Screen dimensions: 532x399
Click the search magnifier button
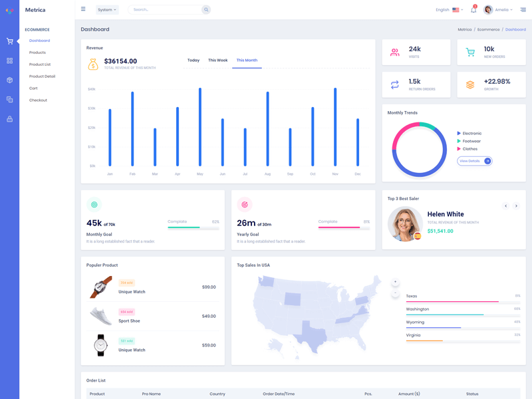[x=206, y=10]
